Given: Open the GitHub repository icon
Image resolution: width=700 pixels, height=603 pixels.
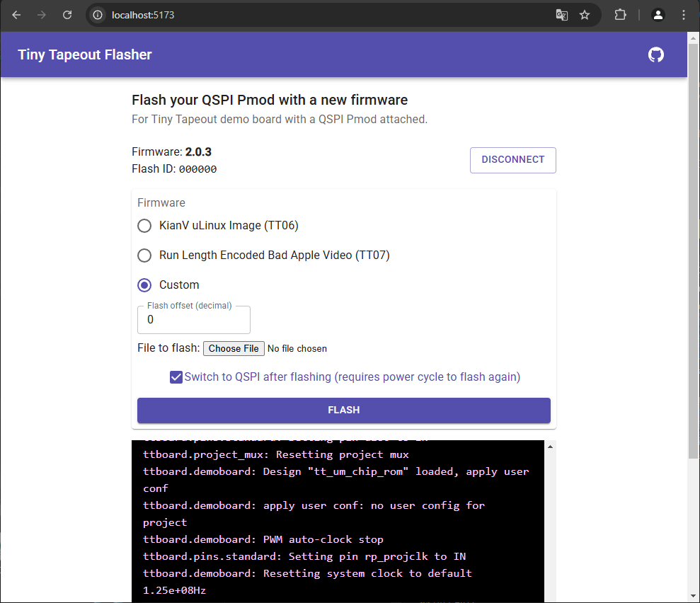Looking at the screenshot, I should [x=656, y=55].
